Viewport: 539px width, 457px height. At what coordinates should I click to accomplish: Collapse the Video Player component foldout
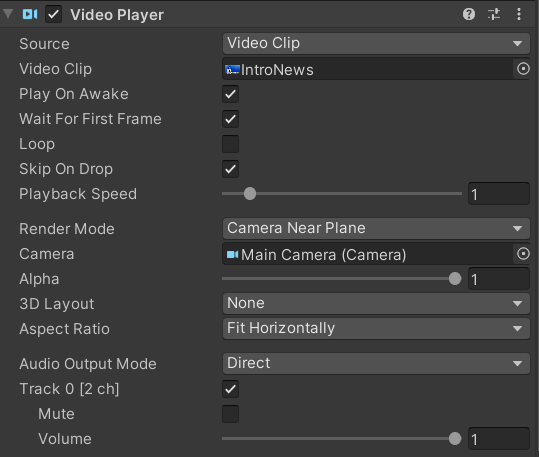pyautogui.click(x=8, y=14)
